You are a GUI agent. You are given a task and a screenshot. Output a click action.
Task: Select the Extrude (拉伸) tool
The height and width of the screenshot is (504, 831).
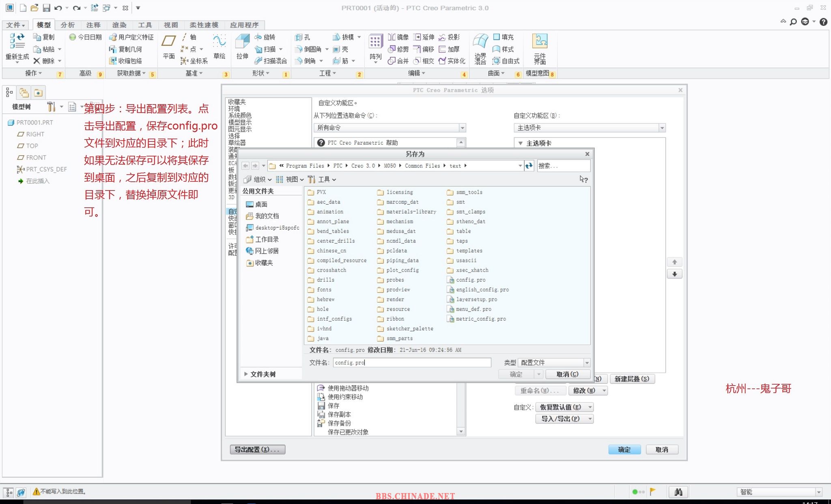tap(242, 47)
